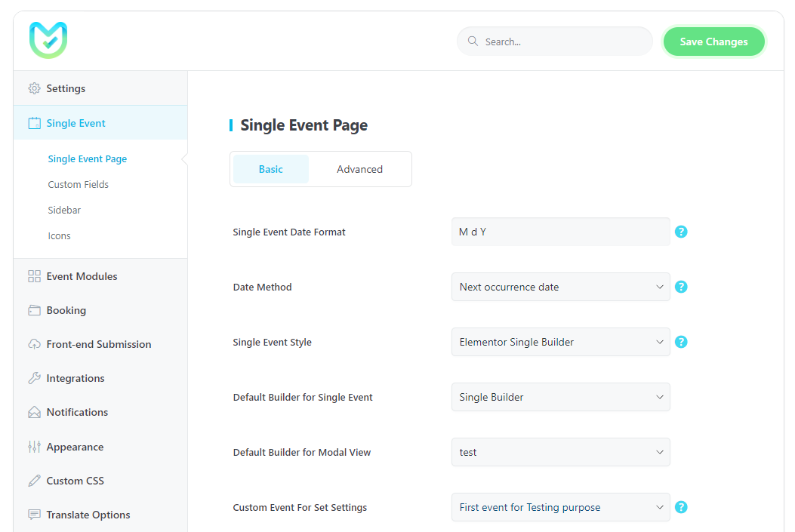Click the Booking folder icon
Viewport: 795px width, 532px height.
[x=34, y=310]
